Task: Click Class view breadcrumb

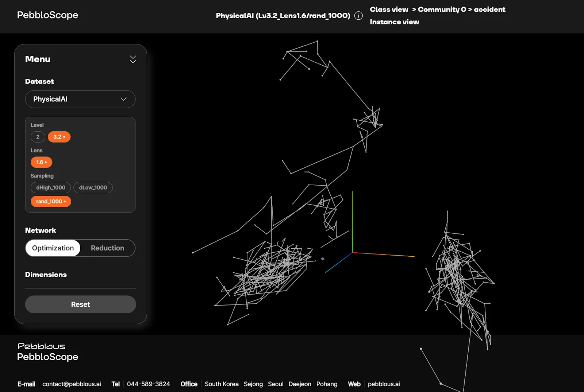Action: pos(389,9)
